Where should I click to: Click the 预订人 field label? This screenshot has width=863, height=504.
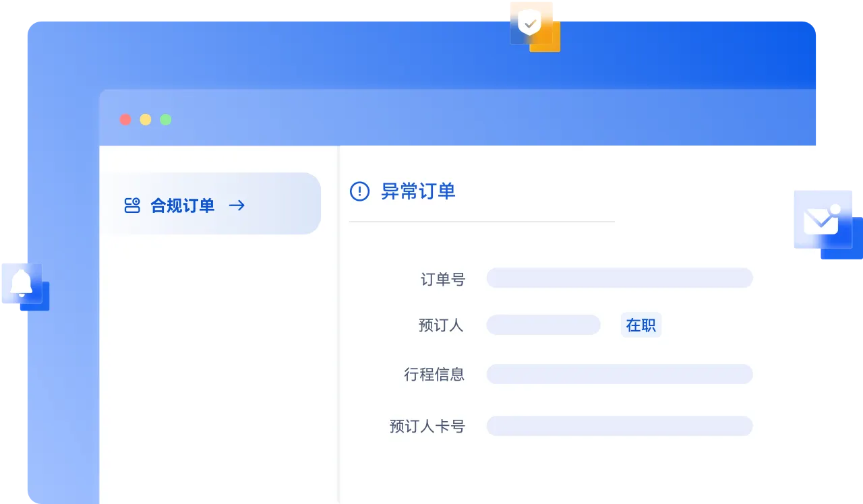coord(441,325)
